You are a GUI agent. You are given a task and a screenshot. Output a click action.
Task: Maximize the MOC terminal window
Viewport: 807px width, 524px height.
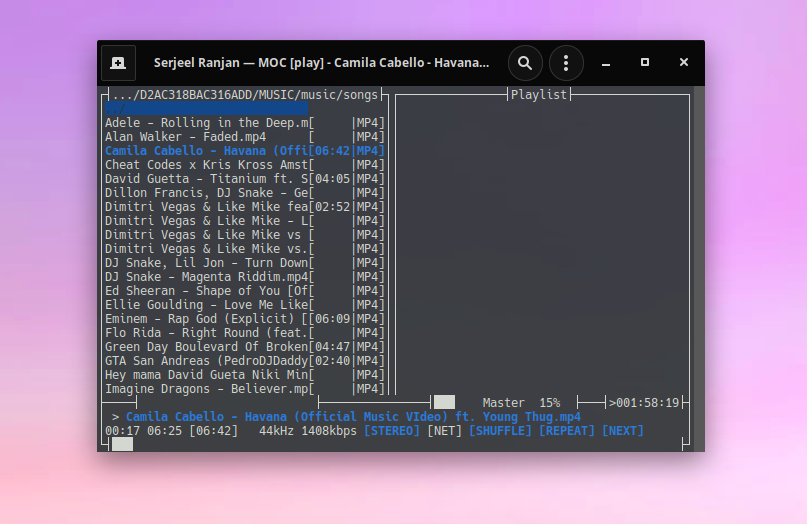(645, 62)
